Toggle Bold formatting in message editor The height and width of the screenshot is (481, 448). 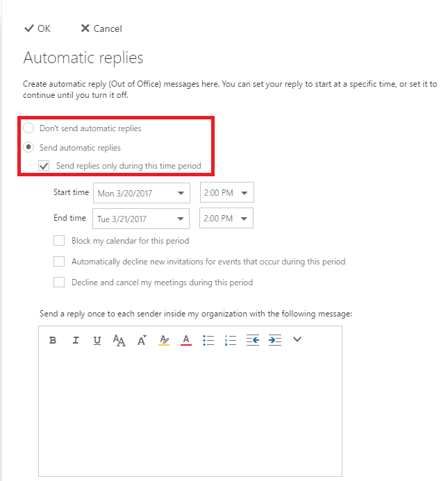53,340
